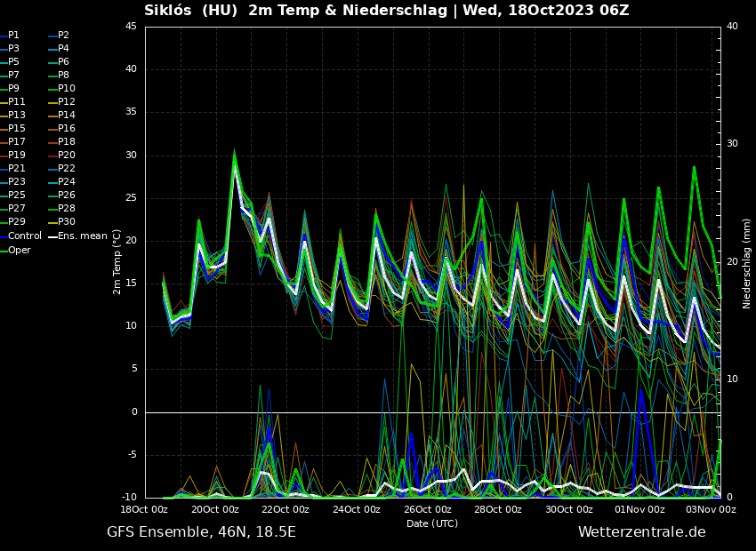Click the 20Oct 00z date tick label
756x551 pixels.
[215, 510]
